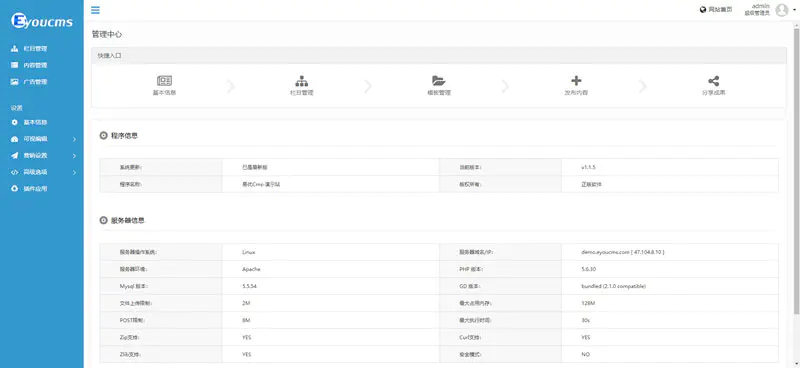Click the 分享成果 share icon

click(713, 81)
